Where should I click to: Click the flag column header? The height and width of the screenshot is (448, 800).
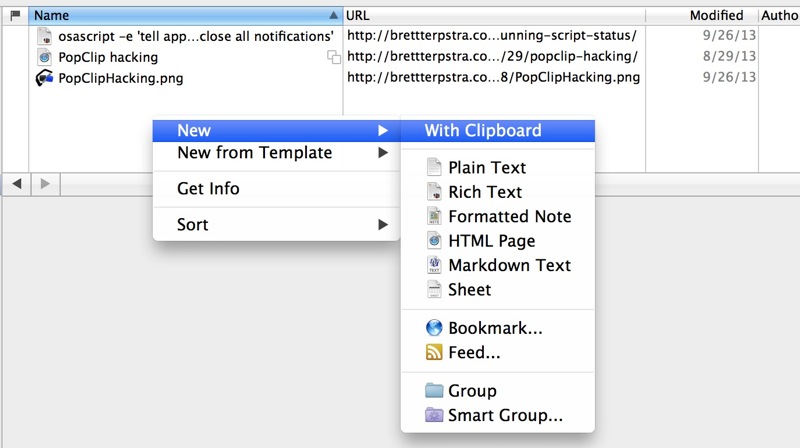tap(15, 15)
